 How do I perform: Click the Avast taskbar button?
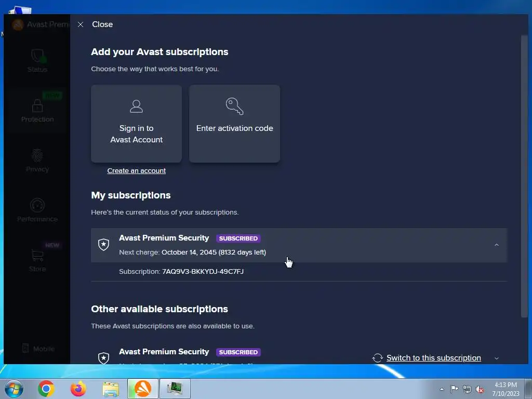[143, 389]
